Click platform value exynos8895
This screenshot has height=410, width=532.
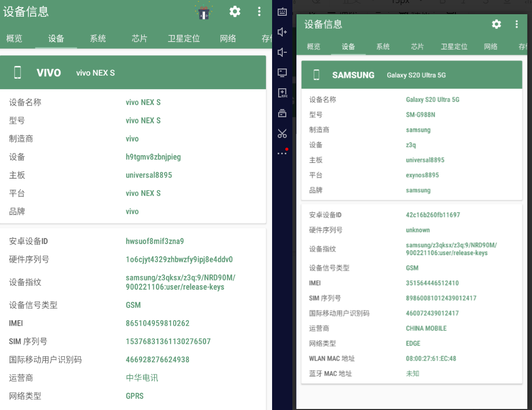pos(422,175)
